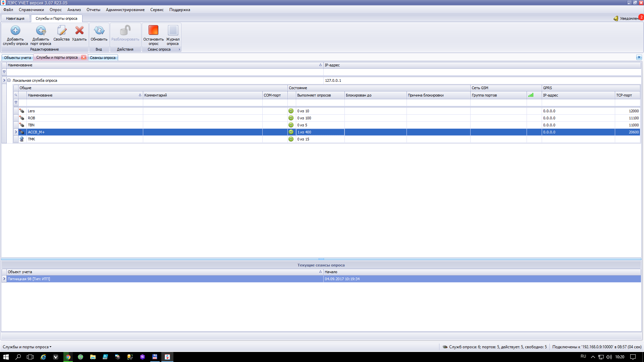Select cell 0 из 100 for ROB
Image resolution: width=644 pixels, height=362 pixels.
coord(320,118)
